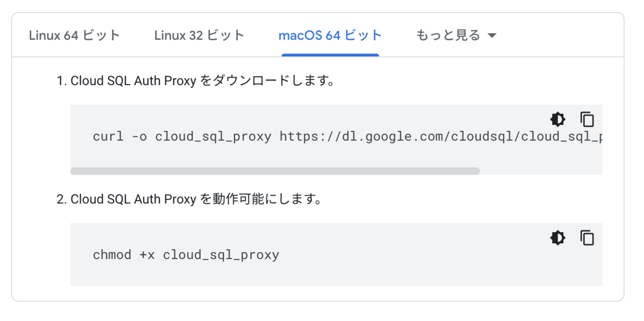Click the clipboard icon beside the first snippet
Screen dimensions: 644x321
tap(587, 120)
